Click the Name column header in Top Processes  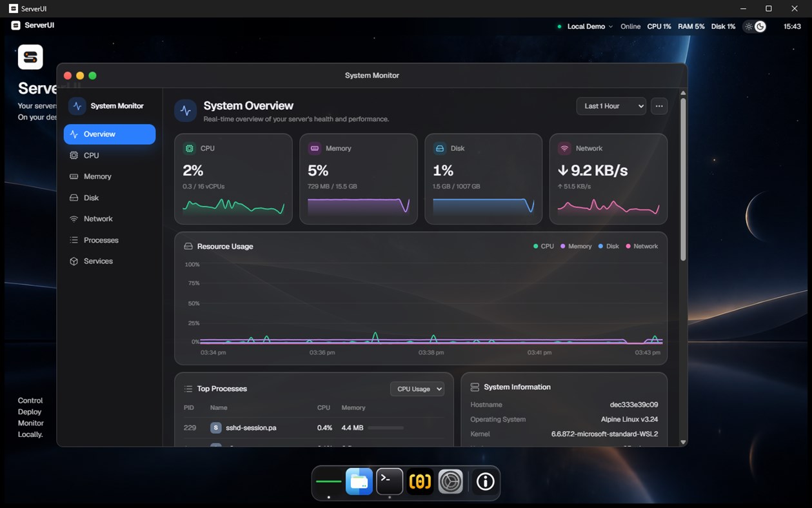pyautogui.click(x=219, y=408)
